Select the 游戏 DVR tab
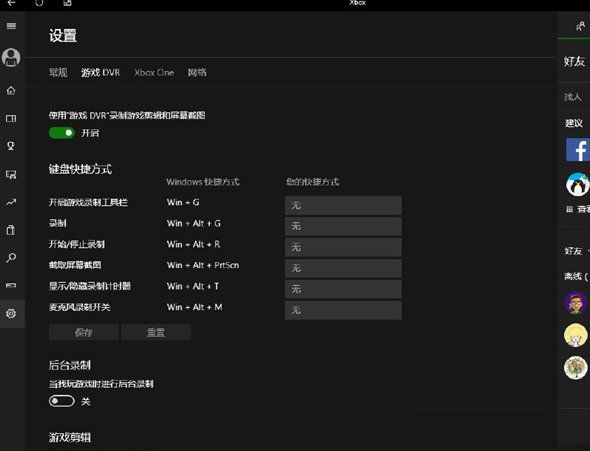 (100, 72)
